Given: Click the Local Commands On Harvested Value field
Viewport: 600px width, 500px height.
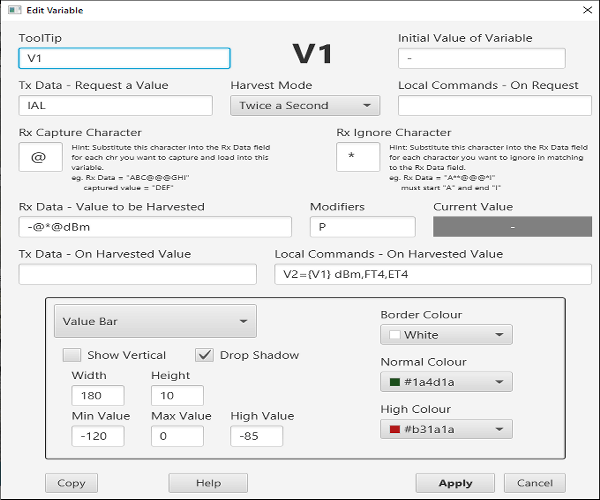Looking at the screenshot, I should pos(433,274).
